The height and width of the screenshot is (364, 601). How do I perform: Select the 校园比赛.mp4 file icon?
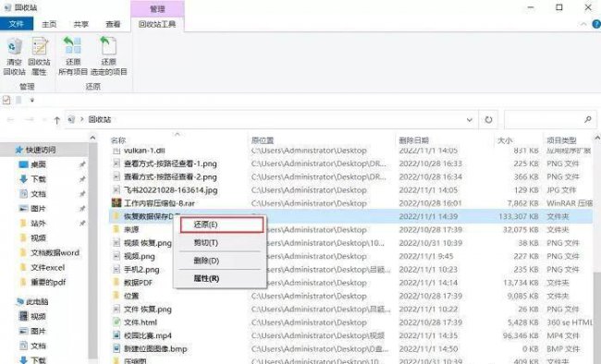coord(117,335)
